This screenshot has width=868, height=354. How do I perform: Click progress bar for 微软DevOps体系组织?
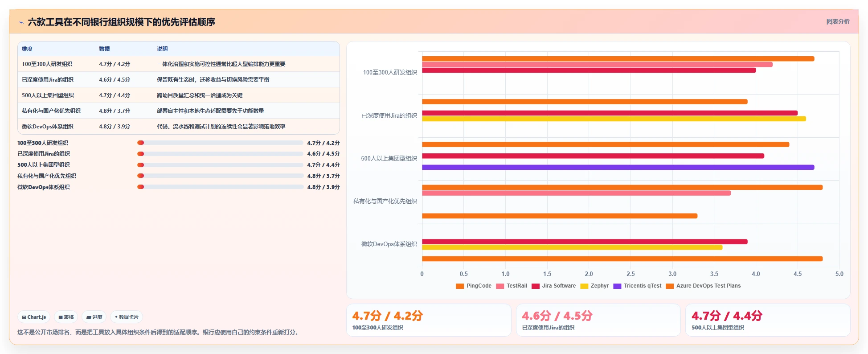pos(221,187)
